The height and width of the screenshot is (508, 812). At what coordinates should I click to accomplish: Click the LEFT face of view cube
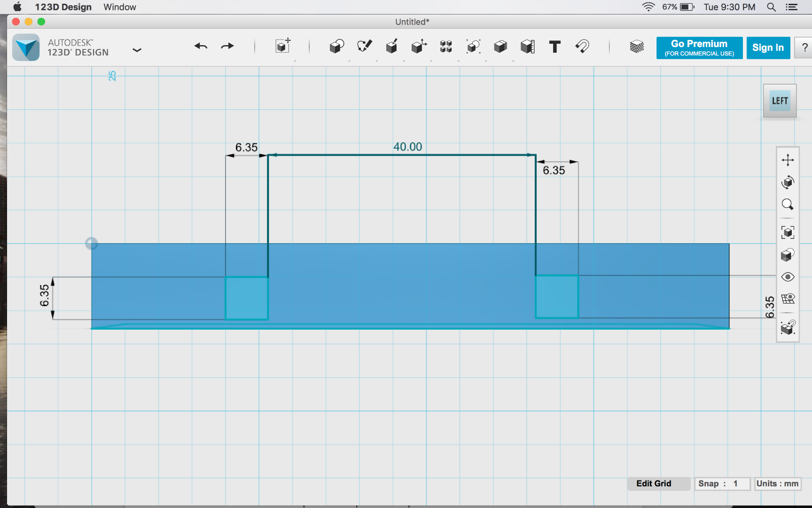pos(780,101)
